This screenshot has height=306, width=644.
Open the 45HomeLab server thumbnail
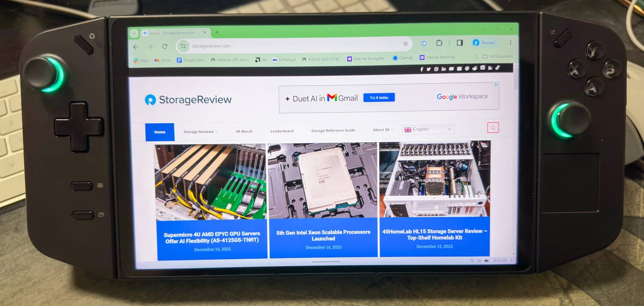[434, 179]
